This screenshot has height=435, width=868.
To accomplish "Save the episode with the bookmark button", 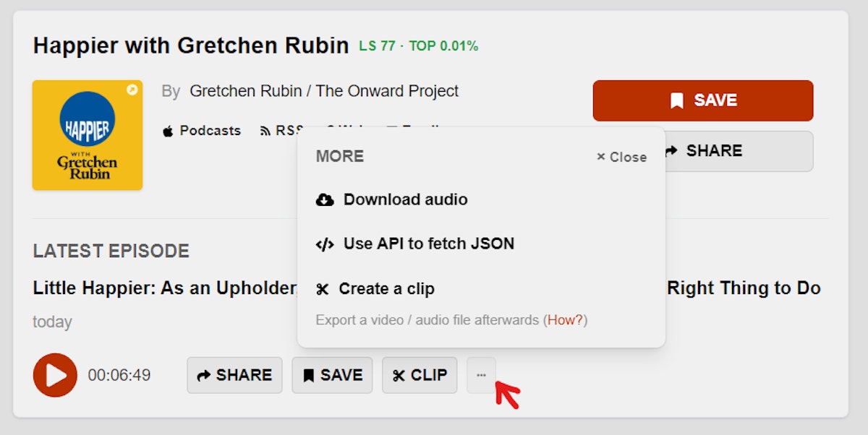I will 332,375.
